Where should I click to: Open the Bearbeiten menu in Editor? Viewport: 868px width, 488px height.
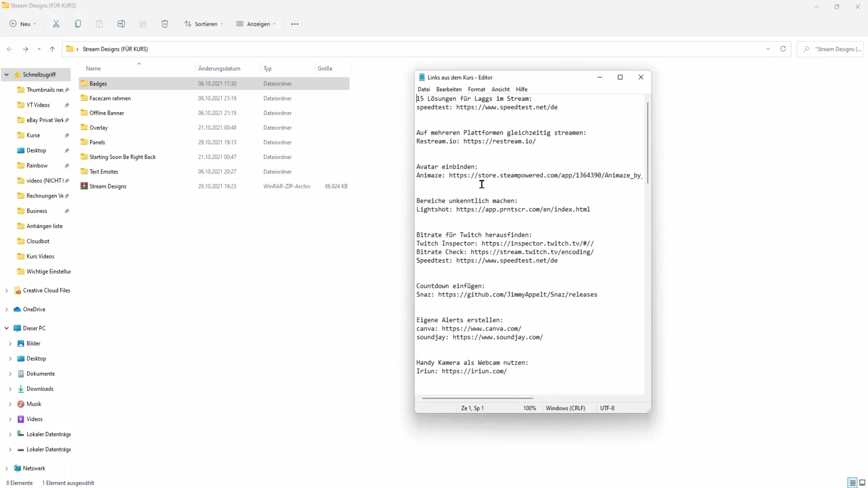(x=448, y=89)
